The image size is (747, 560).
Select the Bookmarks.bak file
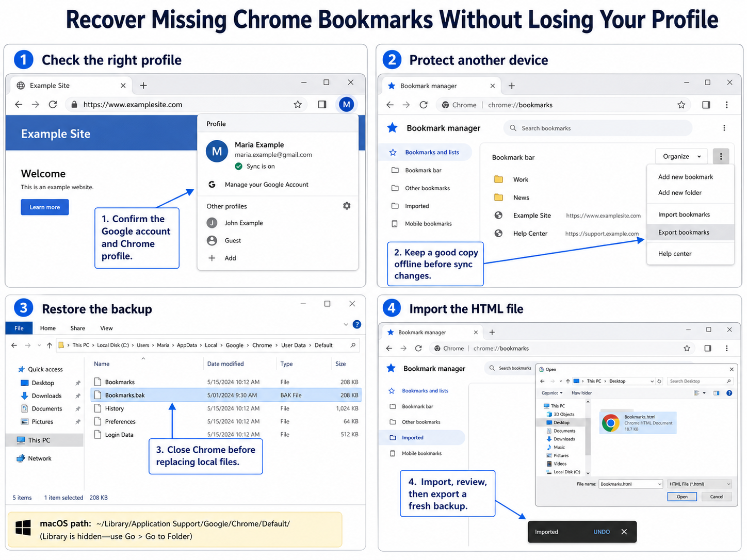tap(226, 395)
